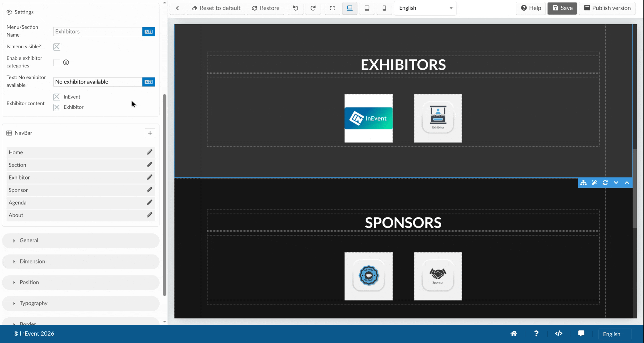
Task: Click the Menu/Section Name input field
Action: [98, 31]
